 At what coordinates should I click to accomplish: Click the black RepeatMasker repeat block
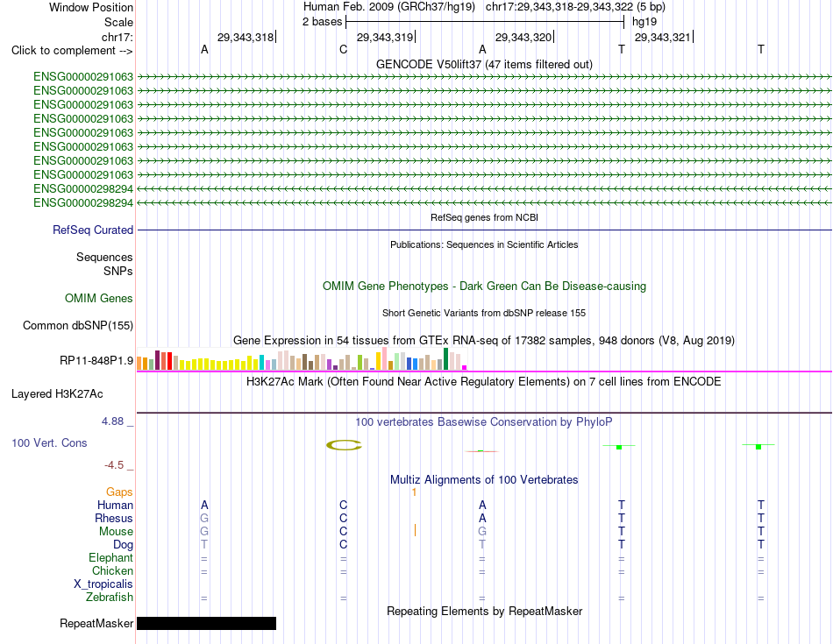[x=206, y=623]
